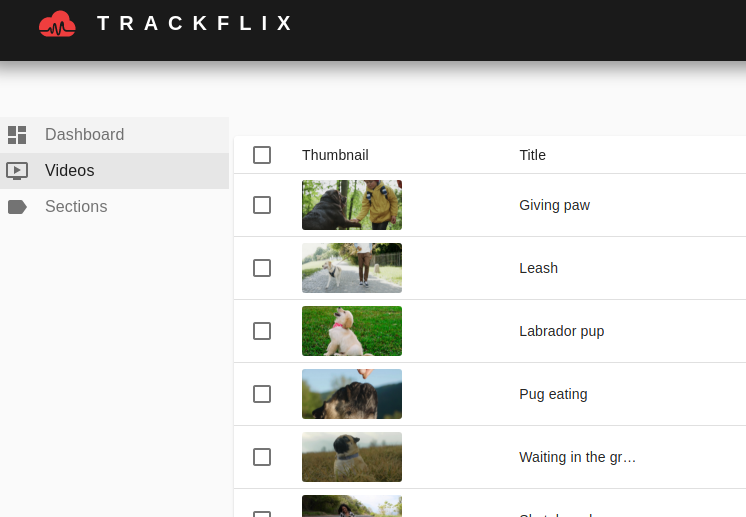This screenshot has height=517, width=746.
Task: Tick the Pug eating checkbox
Action: click(262, 394)
